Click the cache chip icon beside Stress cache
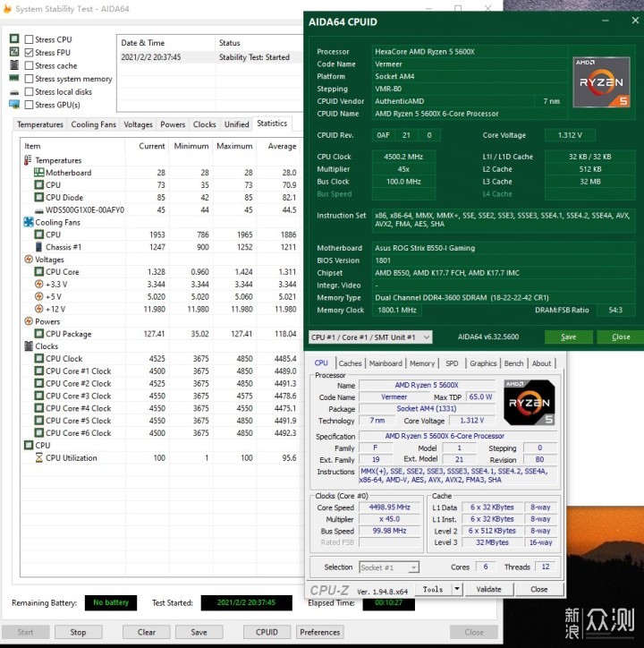 coord(14,64)
